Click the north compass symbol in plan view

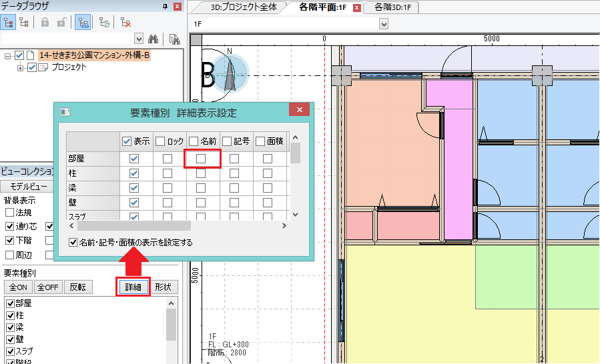point(230,73)
